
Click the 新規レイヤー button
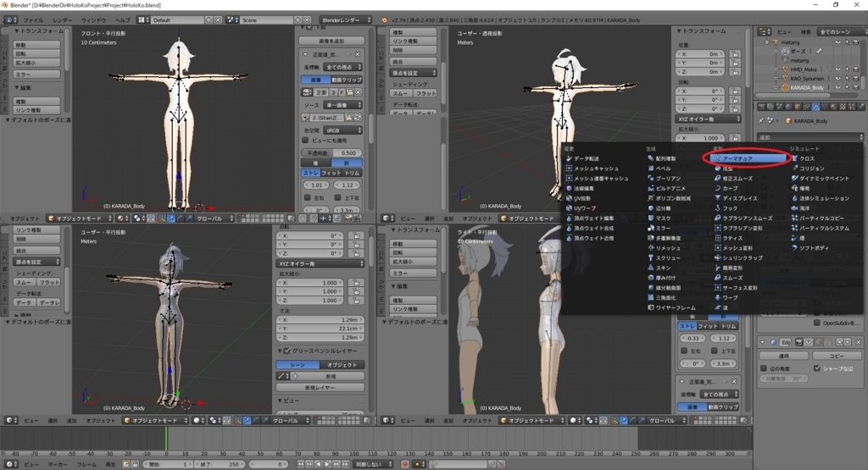[x=320, y=388]
